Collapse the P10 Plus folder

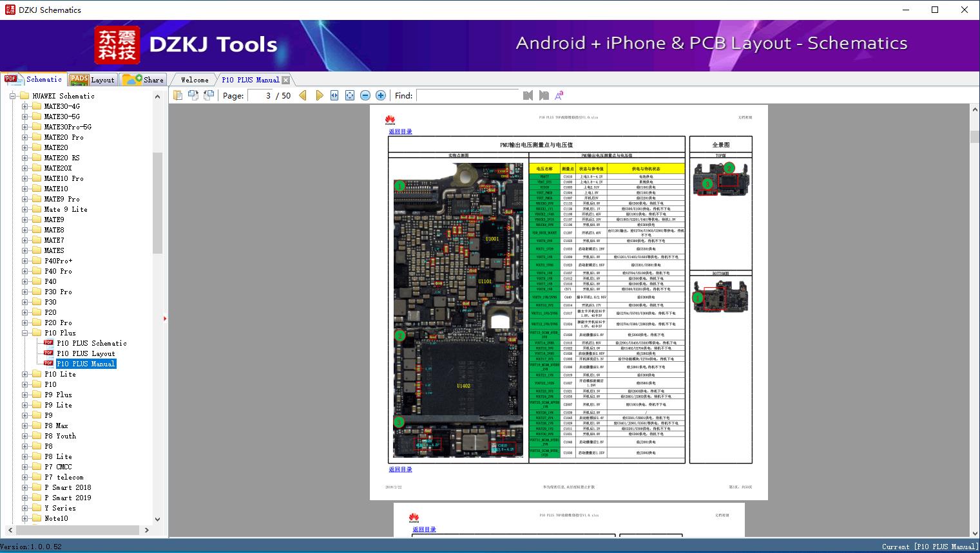coord(24,333)
